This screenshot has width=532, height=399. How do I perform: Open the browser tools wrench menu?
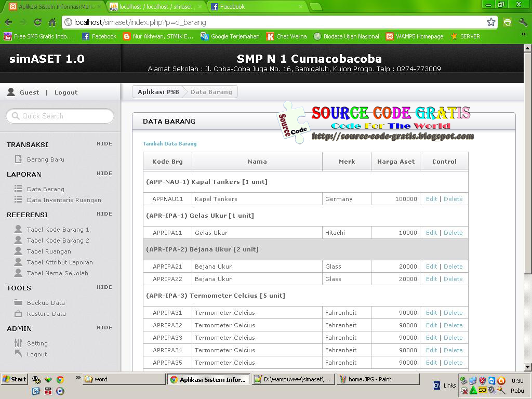(x=523, y=23)
